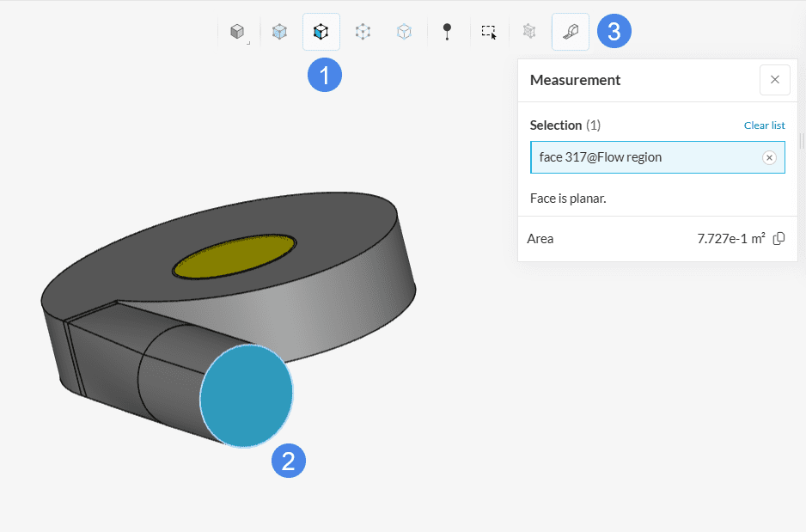Close the Measurement panel
This screenshot has width=806, height=532.
(x=774, y=80)
